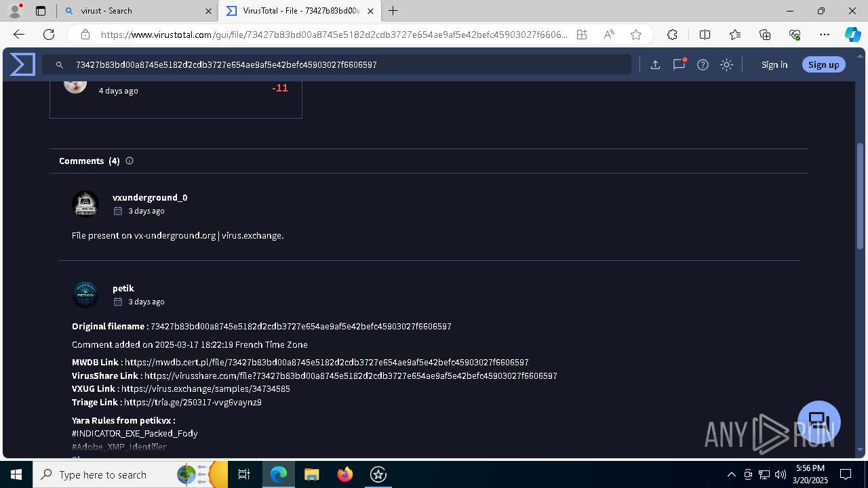Open Browser essentials heart icon
The width and height of the screenshot is (868, 488).
point(795,35)
